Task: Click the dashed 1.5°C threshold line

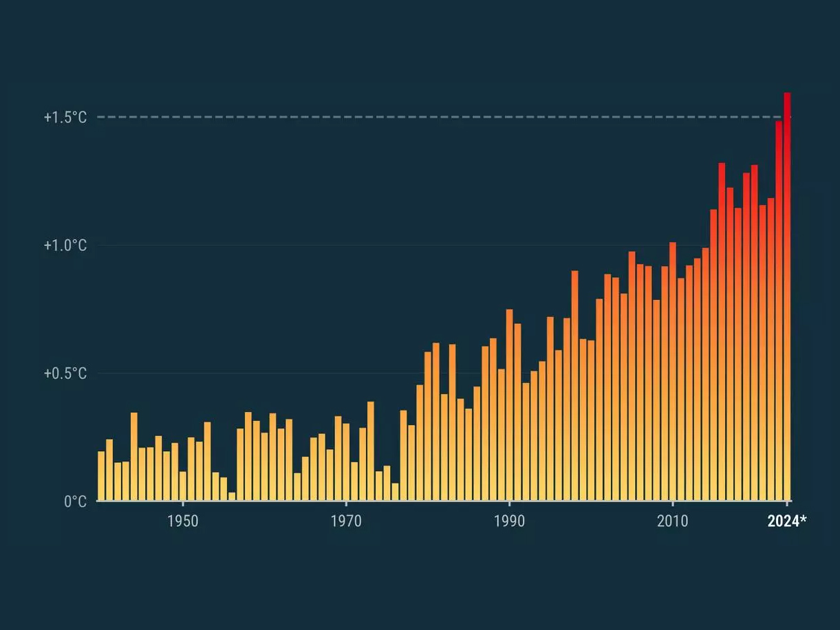Action: point(413,118)
